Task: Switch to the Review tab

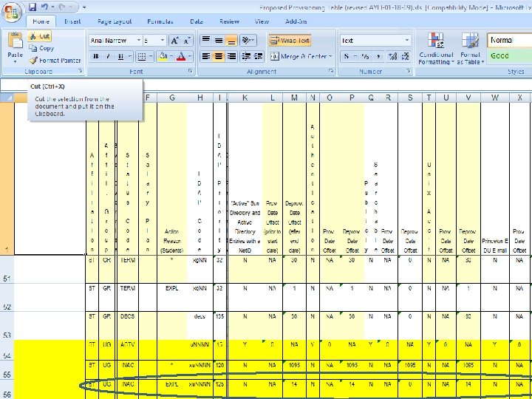Action: 229,21
